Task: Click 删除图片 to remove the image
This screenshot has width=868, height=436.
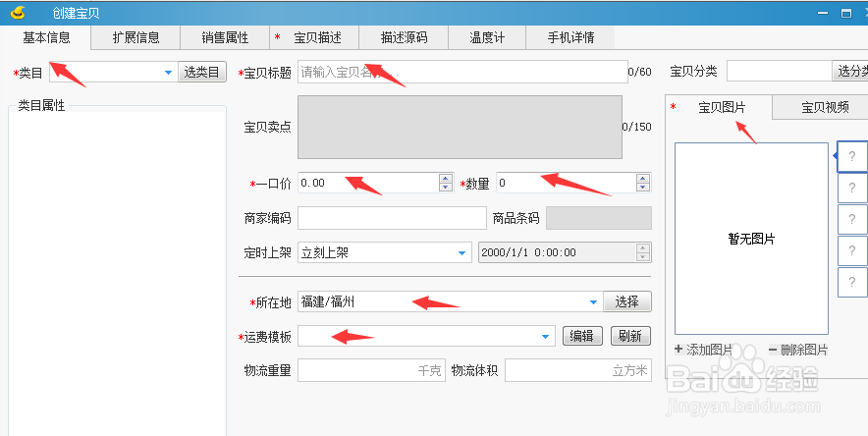Action: pyautogui.click(x=798, y=350)
